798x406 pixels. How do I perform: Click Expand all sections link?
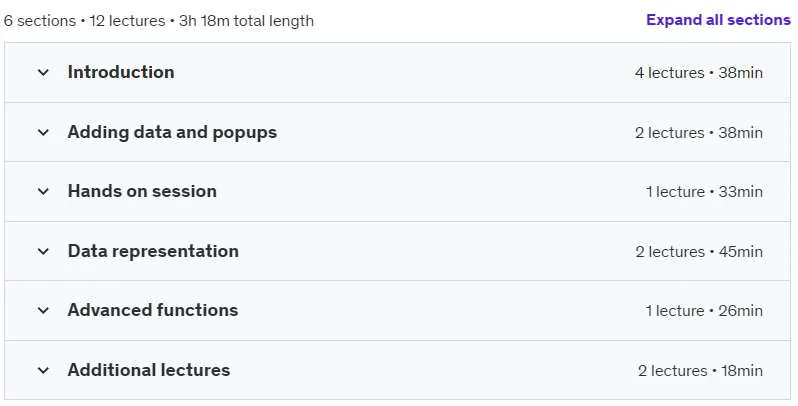tap(718, 20)
